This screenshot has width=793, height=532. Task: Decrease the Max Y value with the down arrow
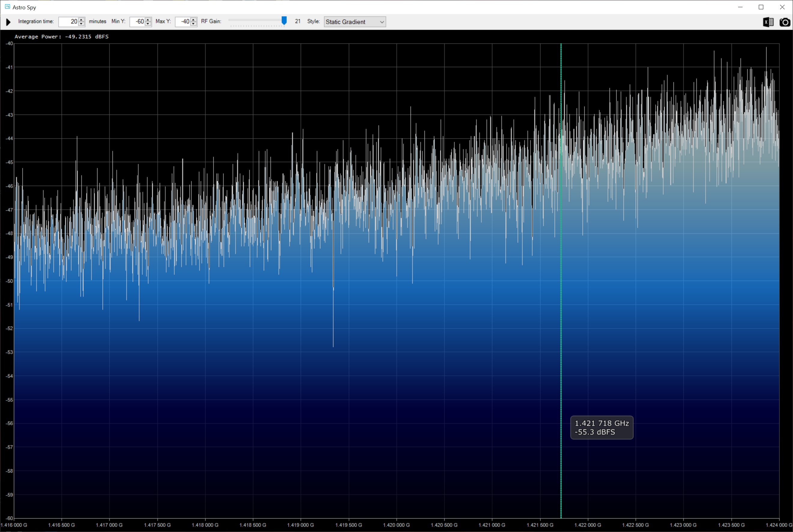coord(193,24)
